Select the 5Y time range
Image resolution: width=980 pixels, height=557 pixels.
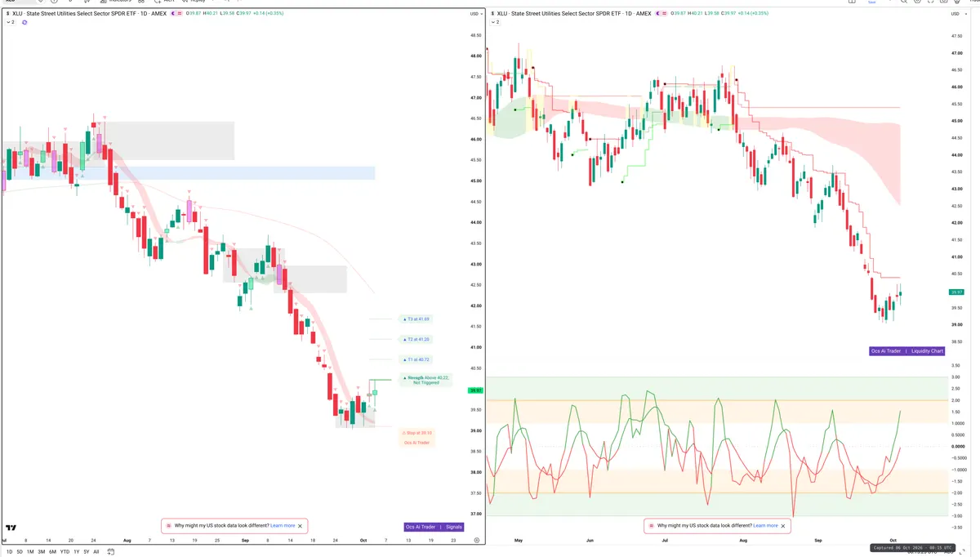(87, 552)
